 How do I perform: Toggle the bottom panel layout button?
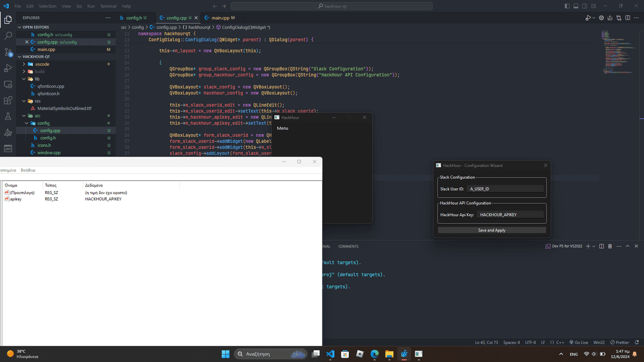pyautogui.click(x=576, y=6)
